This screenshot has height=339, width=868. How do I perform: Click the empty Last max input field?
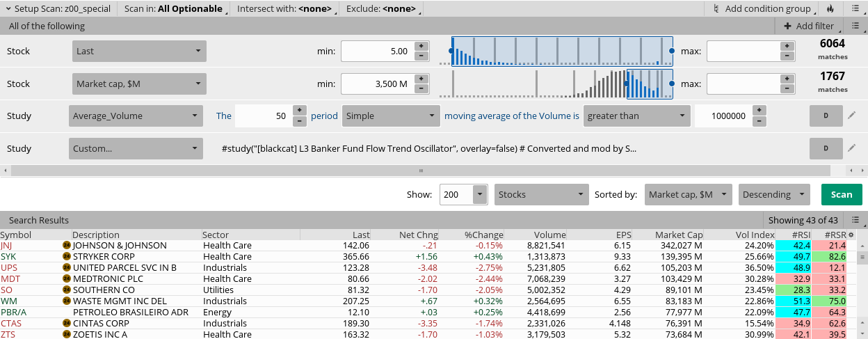tap(743, 51)
